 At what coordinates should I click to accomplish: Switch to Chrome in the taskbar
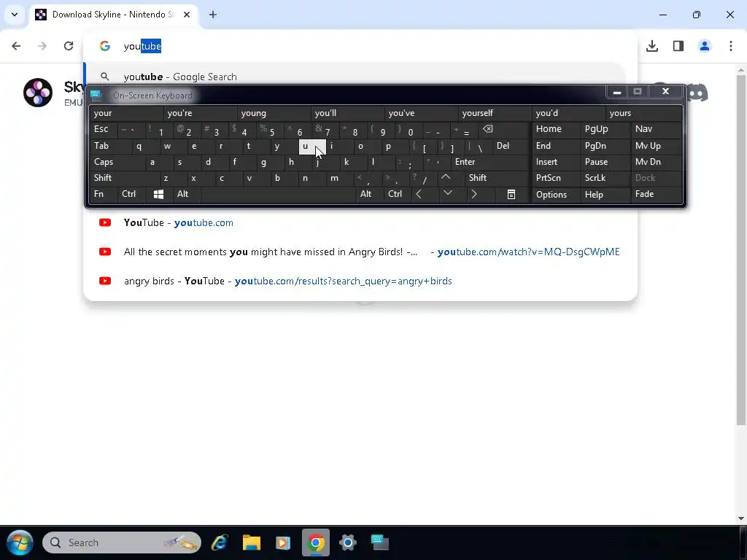tap(315, 542)
